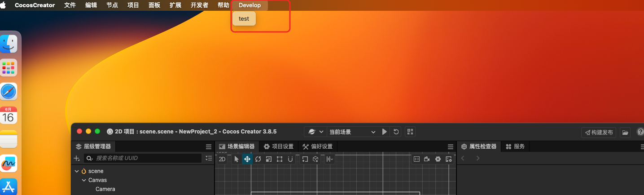644x195 pixels.
Task: Activate the Rect transform tool
Action: tap(280, 159)
